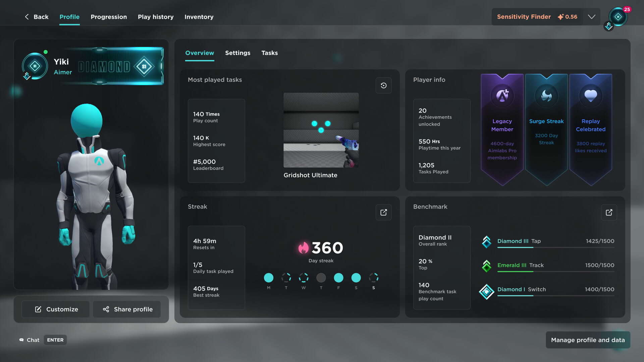Viewport: 644px width, 362px height.
Task: Click the Tuesday dashed streak circle
Action: point(286,278)
